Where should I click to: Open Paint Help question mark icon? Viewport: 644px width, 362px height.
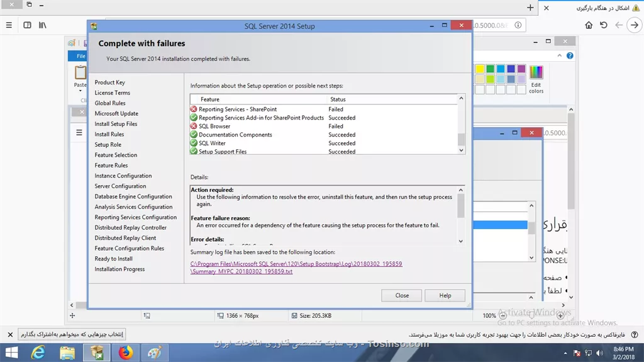click(570, 55)
